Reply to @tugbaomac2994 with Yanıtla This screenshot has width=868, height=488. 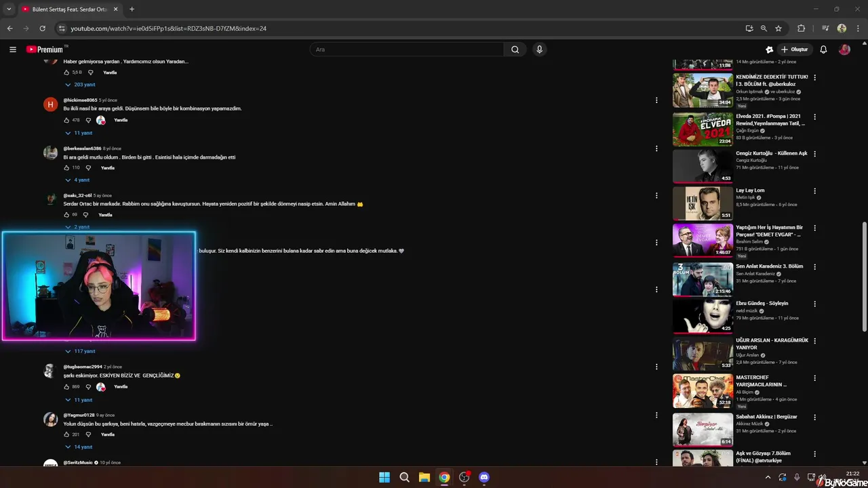coord(121,387)
